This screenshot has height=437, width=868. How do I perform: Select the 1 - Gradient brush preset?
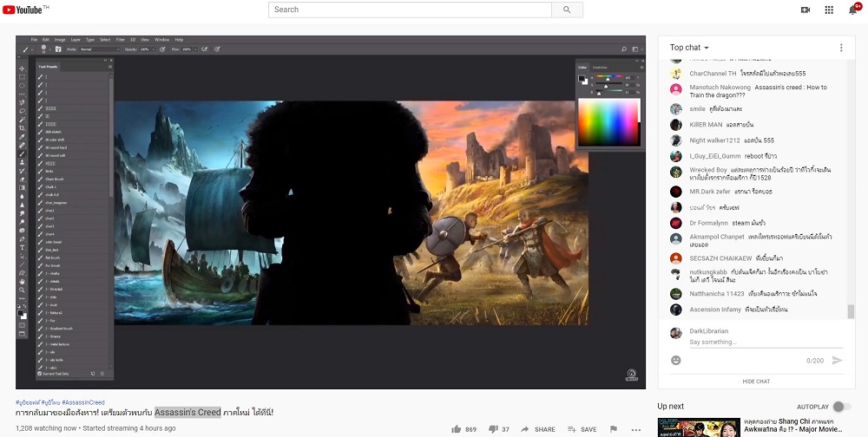(59, 329)
